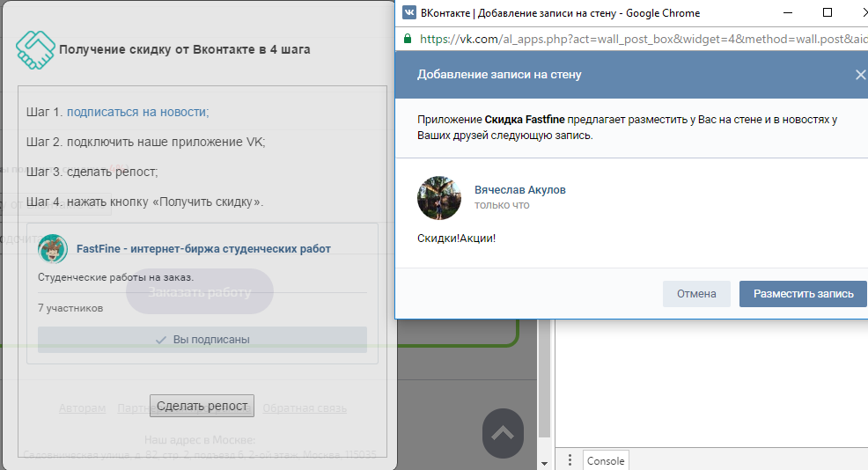
Task: Close the wall post dialog with the X
Action: pos(860,75)
